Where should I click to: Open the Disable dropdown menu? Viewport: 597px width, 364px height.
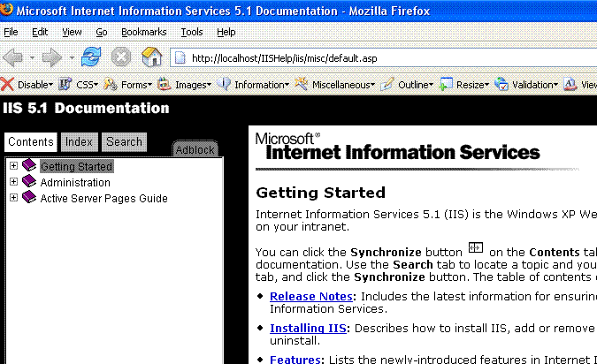(50, 85)
